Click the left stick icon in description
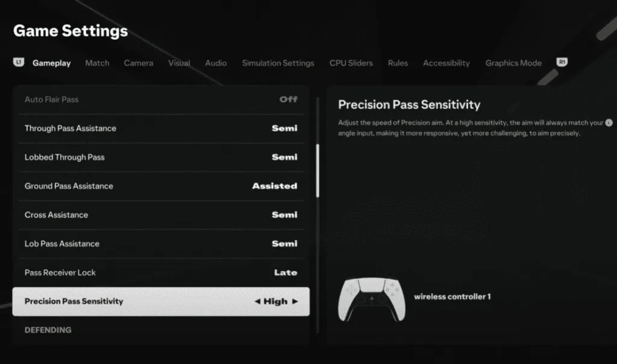This screenshot has width=617, height=364. click(x=609, y=123)
